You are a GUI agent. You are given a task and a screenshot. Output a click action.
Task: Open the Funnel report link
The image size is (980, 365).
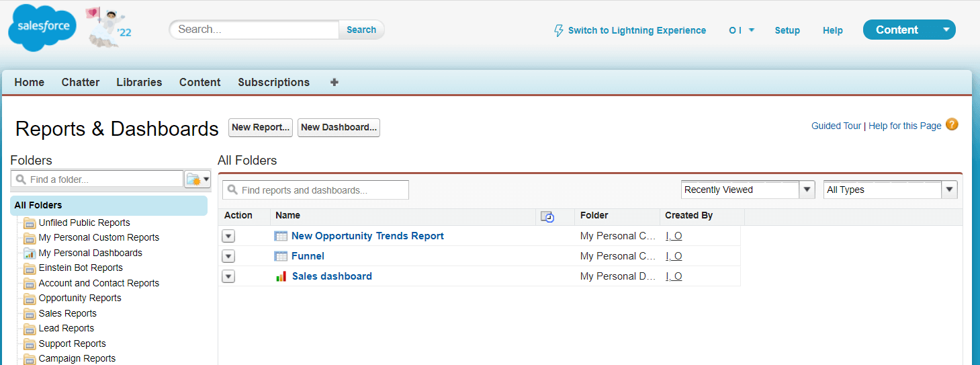308,256
